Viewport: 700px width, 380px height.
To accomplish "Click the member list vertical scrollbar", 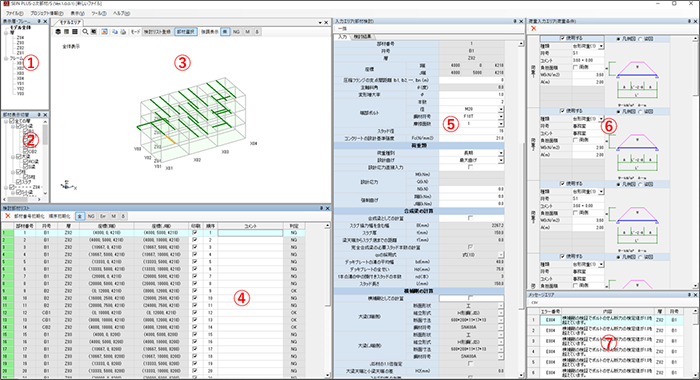I will 327,299.
